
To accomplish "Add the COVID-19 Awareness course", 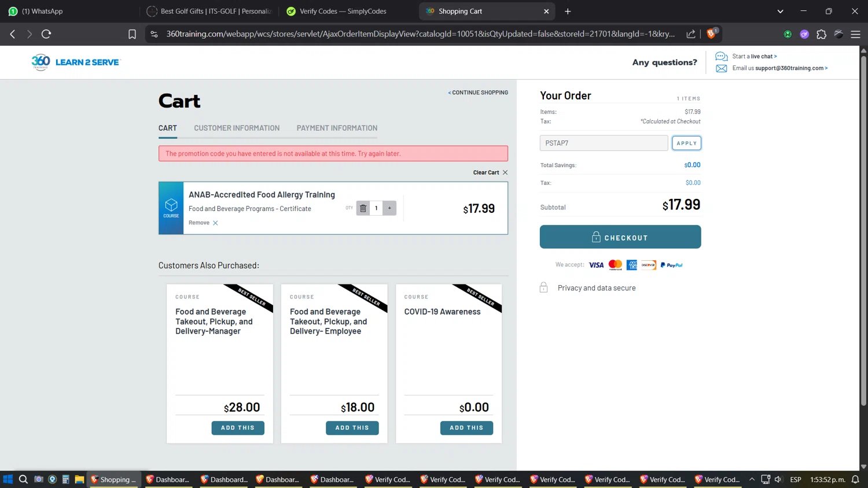I will [466, 428].
